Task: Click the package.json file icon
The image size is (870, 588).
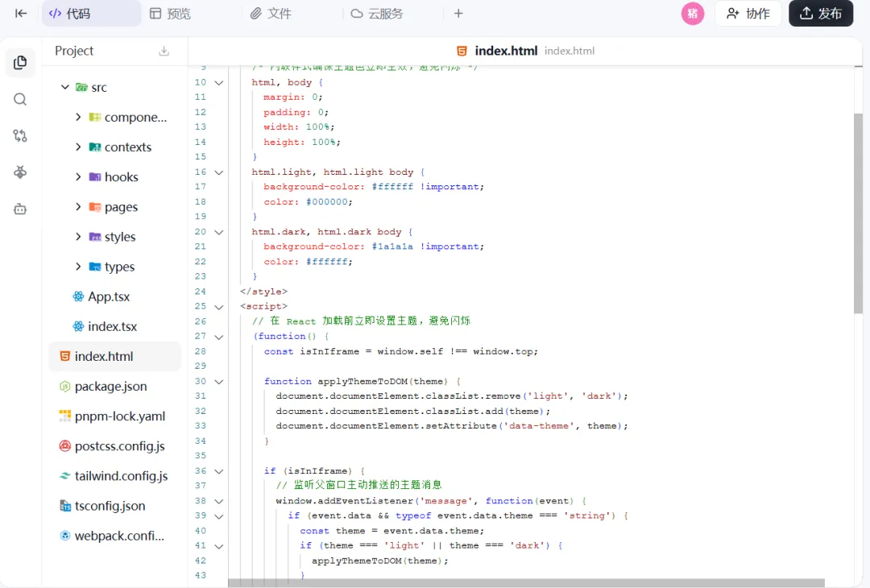Action: [65, 386]
